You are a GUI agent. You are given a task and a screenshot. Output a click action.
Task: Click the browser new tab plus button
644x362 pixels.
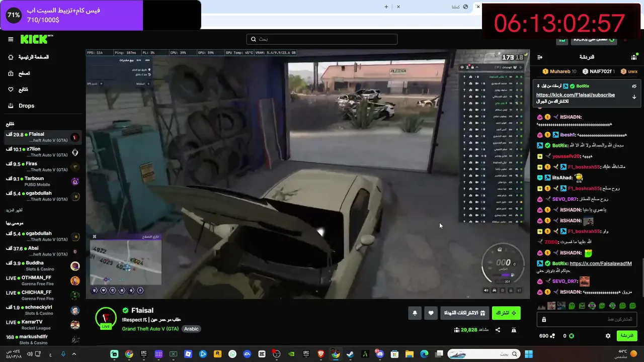coord(386,7)
